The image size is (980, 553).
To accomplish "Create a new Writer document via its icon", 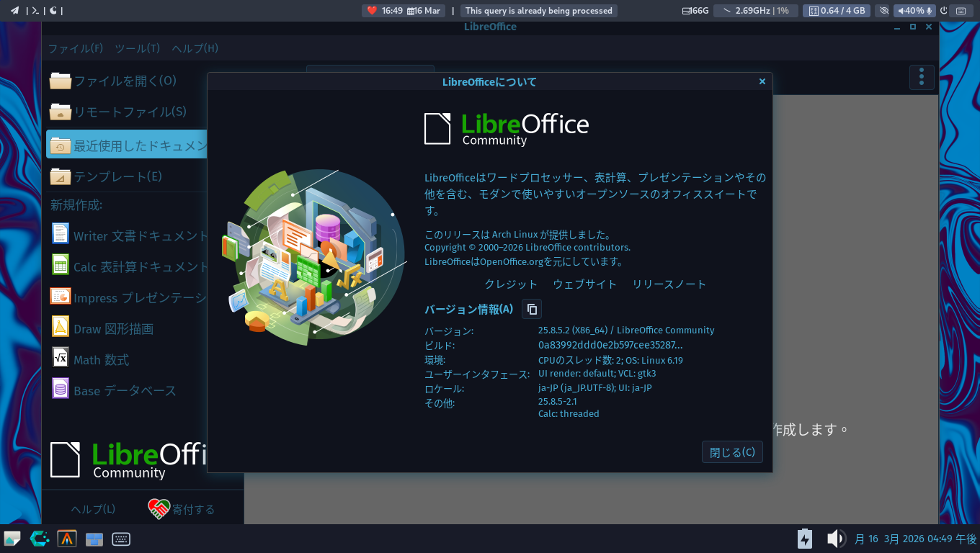I will coord(61,234).
